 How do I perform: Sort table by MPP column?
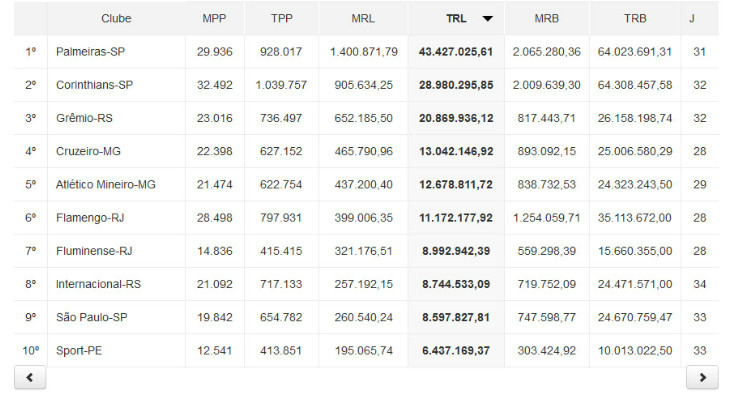[214, 19]
